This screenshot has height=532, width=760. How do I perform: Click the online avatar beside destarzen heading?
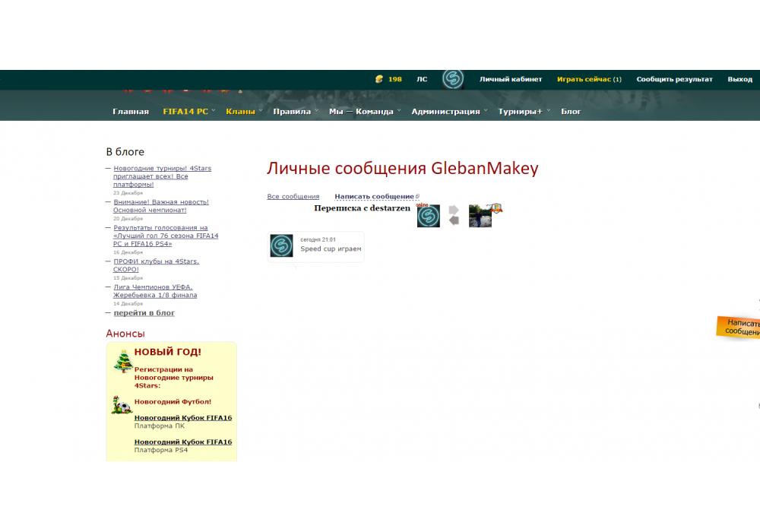click(428, 216)
